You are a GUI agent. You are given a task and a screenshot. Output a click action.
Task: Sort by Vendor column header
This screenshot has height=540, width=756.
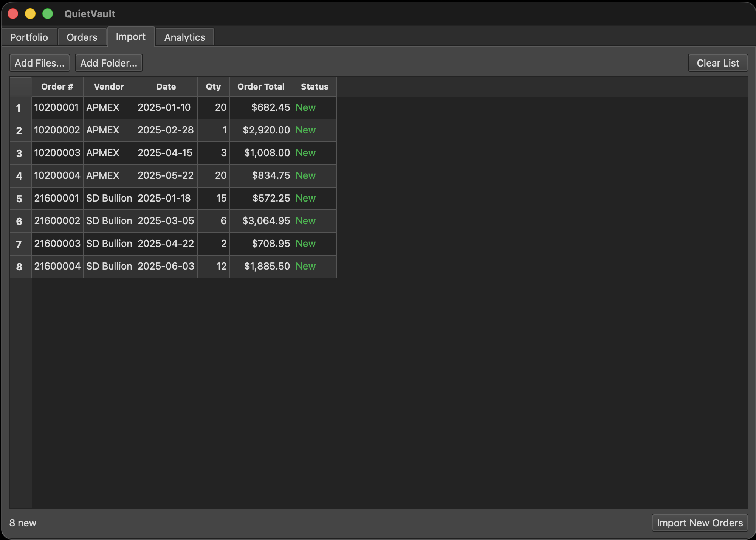pos(109,87)
